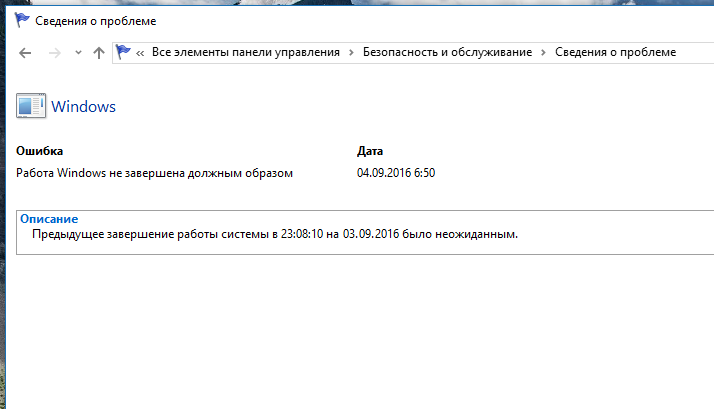Click the Windows application icon
The width and height of the screenshot is (714, 409).
point(31,106)
